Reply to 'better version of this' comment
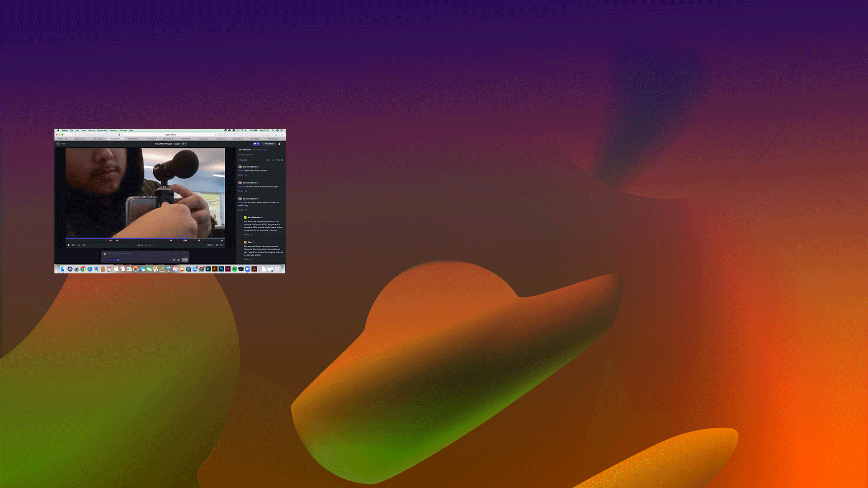The image size is (868, 488). (241, 210)
